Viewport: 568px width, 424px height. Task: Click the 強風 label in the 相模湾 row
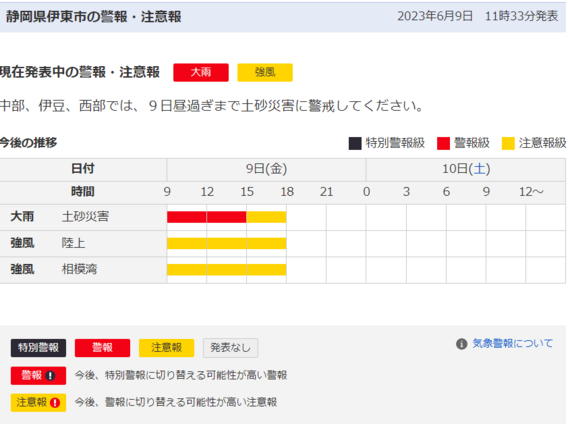point(22,269)
